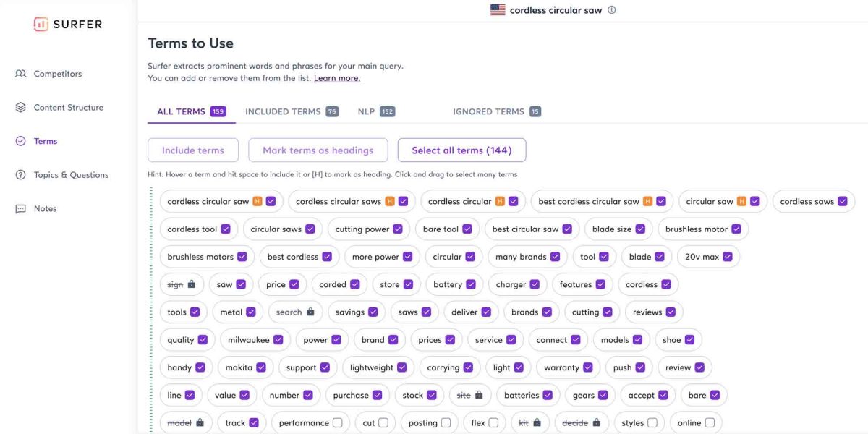This screenshot has width=868, height=434.
Task: Select the 'purchase' term pill
Action: (x=357, y=395)
